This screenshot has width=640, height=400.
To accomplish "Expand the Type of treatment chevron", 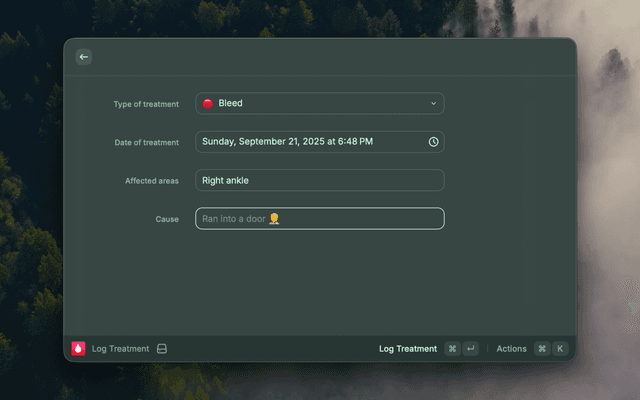I will pyautogui.click(x=434, y=103).
